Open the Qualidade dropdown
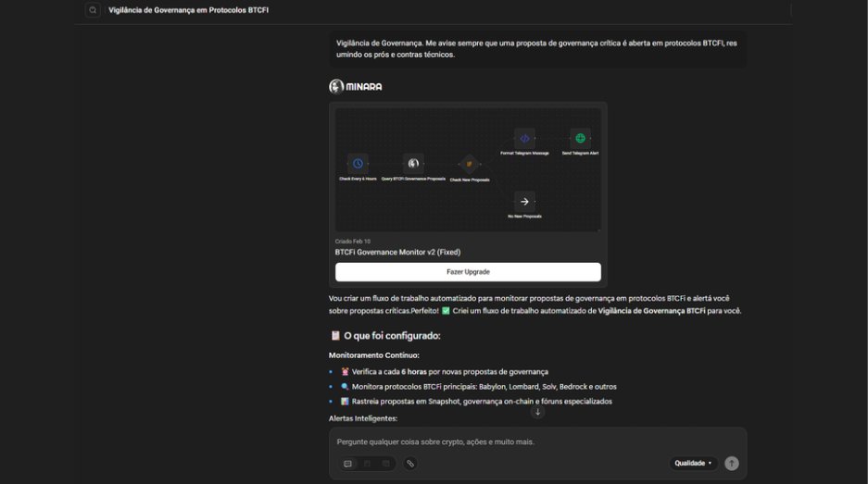Screen dimensions: 868x484 click(693, 464)
